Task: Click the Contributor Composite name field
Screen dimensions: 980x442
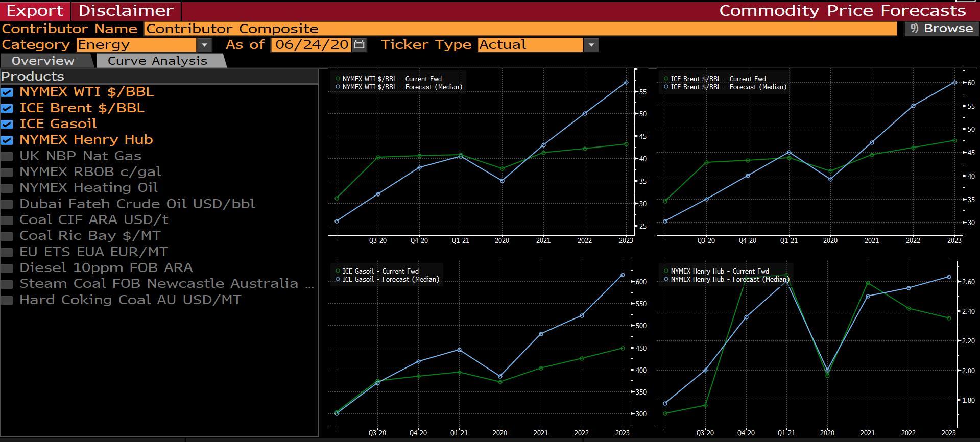Action: pos(520,29)
